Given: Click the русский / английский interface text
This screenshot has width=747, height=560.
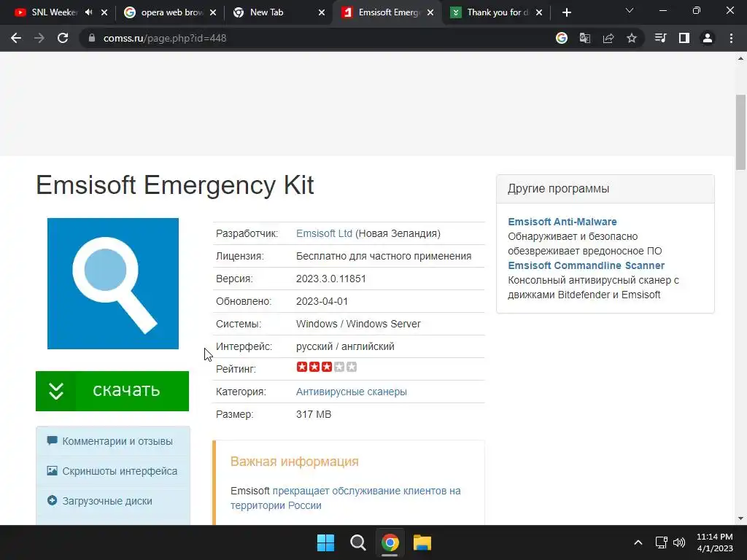Looking at the screenshot, I should [345, 346].
